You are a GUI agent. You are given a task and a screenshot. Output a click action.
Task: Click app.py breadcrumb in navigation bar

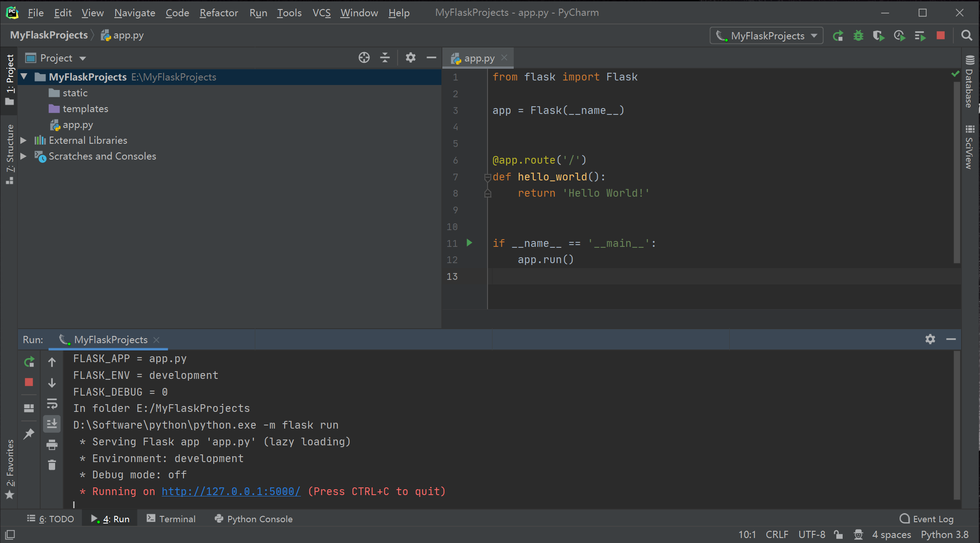point(122,35)
